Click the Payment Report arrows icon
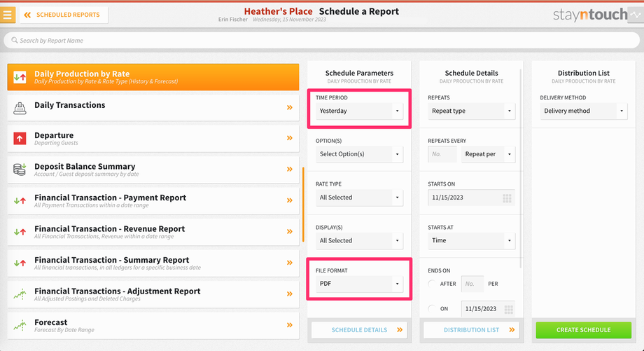This screenshot has height=351, width=644. (20, 200)
